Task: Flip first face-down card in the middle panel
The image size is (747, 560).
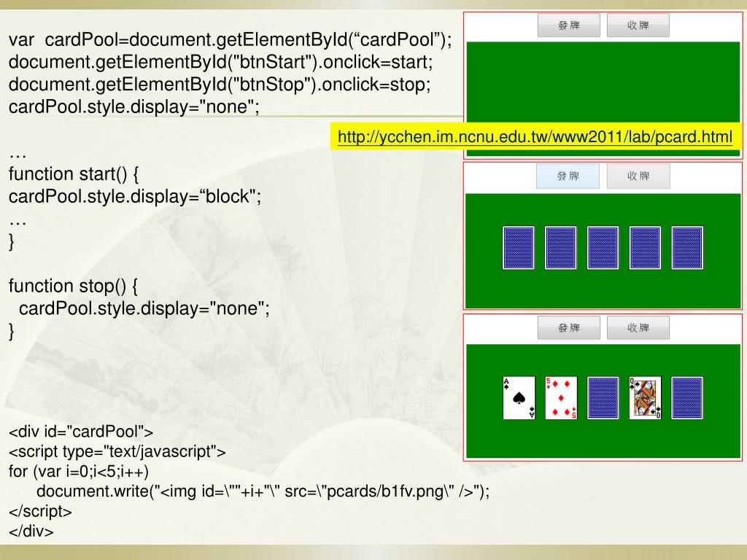Action: click(519, 248)
